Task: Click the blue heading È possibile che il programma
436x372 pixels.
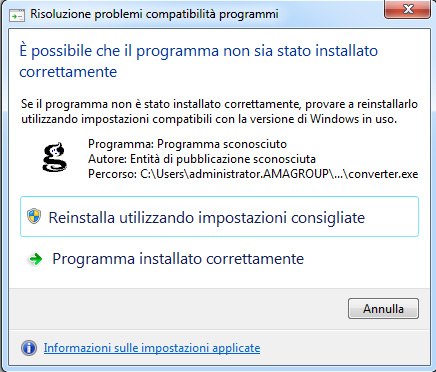Action: click(199, 61)
